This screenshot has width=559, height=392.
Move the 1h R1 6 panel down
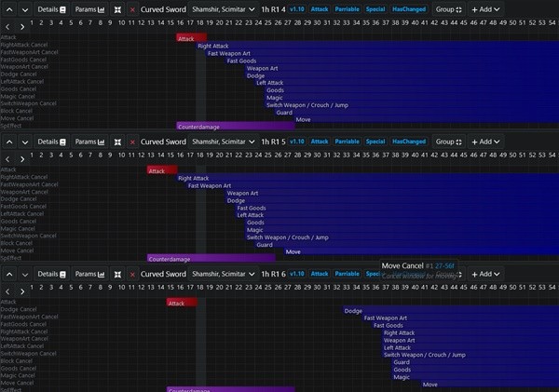click(24, 274)
